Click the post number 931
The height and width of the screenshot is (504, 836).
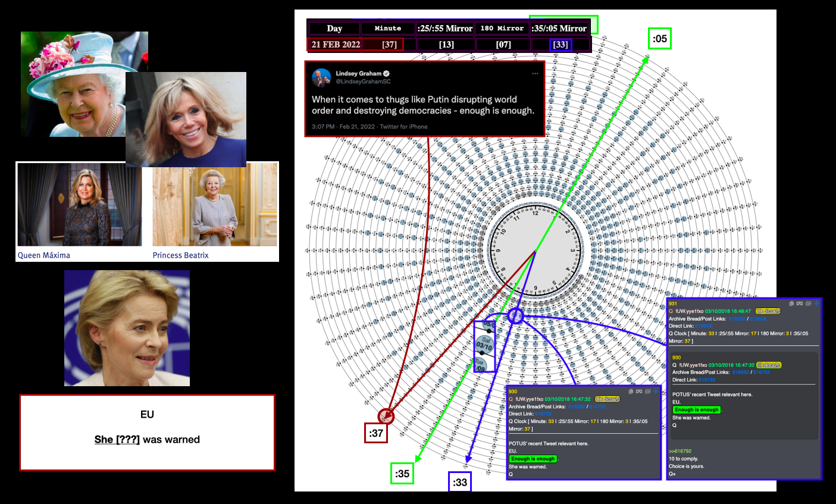point(673,303)
